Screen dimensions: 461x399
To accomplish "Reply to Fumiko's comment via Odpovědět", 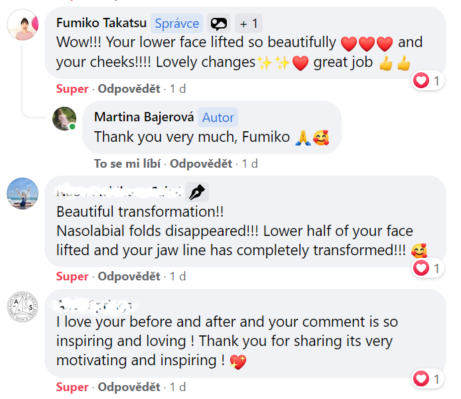I will [129, 89].
